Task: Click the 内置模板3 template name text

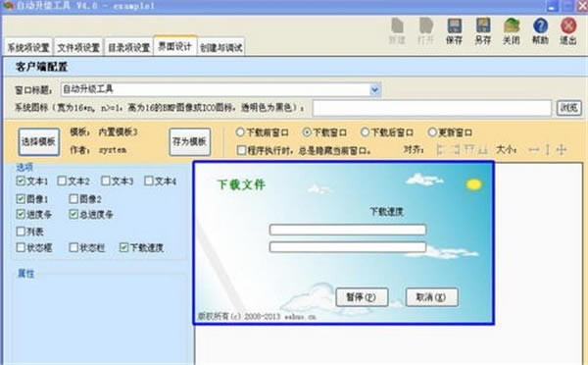Action: 119,131
